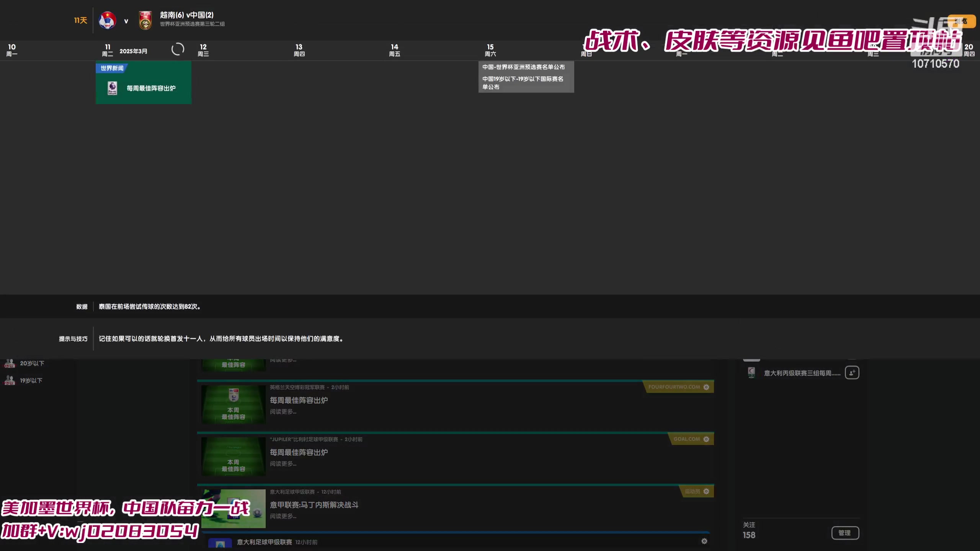Select calendar day 10 周一
This screenshot has height=551, width=980.
[12, 50]
